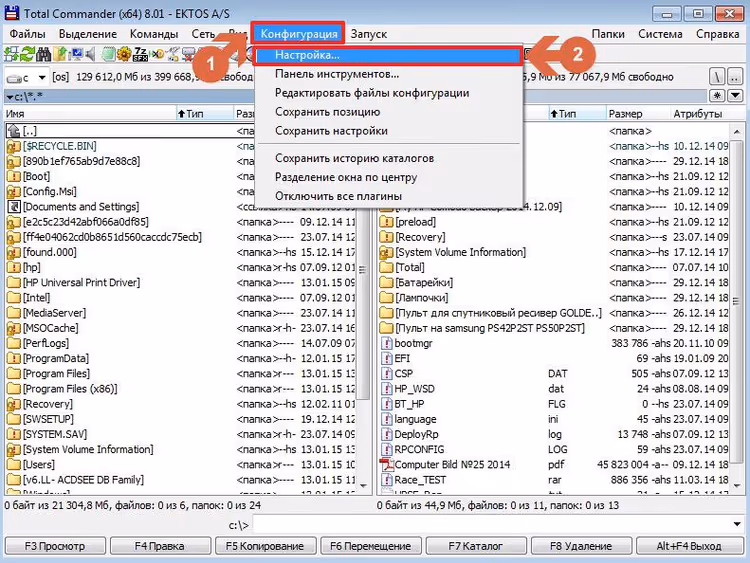Open Панель инструментов... menu entry

[x=388, y=74]
